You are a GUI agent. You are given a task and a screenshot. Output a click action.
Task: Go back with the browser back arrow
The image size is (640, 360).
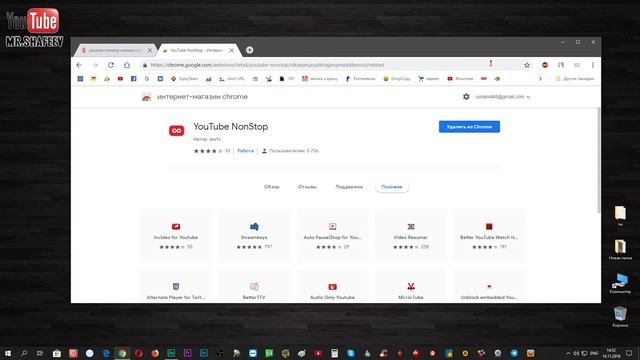pos(79,65)
